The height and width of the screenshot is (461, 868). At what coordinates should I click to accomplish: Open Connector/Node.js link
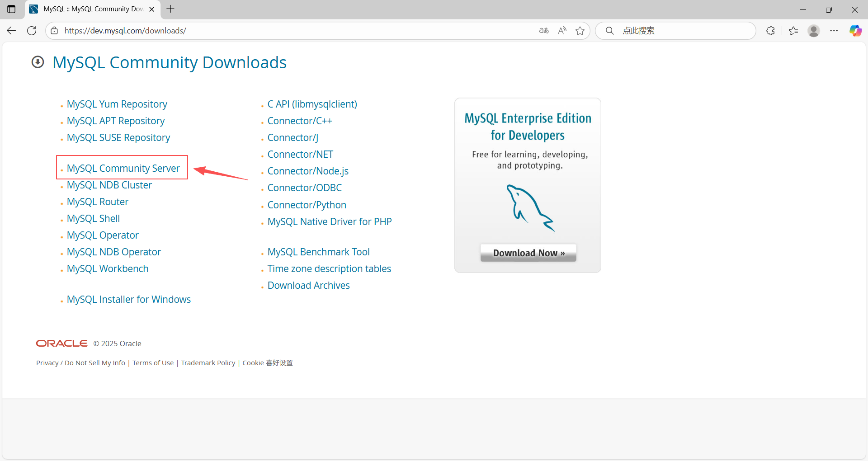pyautogui.click(x=308, y=171)
